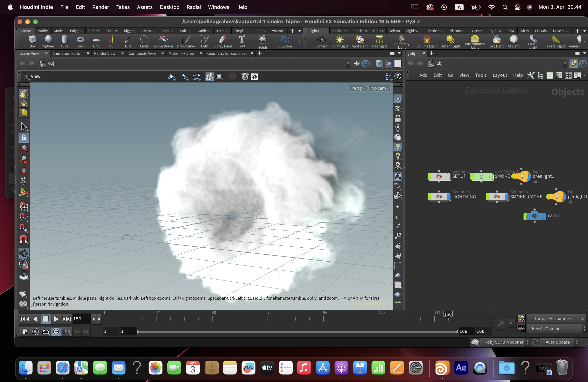
Task: Add a Grid primitive
Action: point(96,41)
